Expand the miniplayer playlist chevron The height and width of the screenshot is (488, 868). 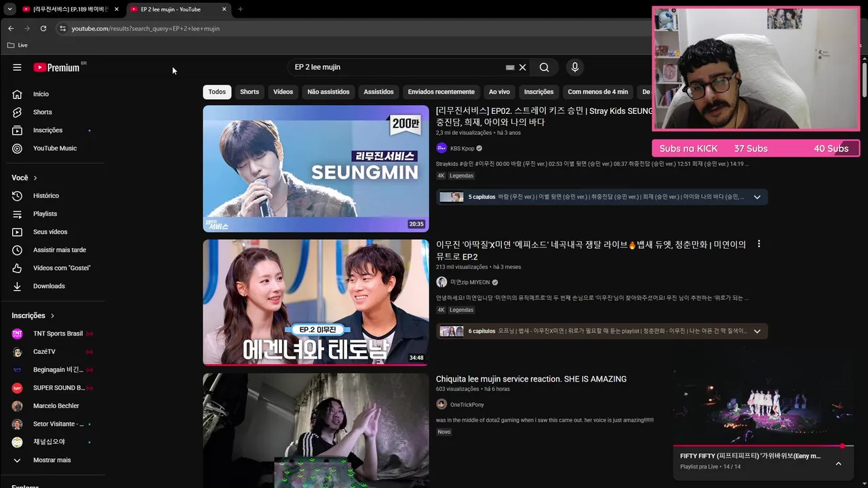click(x=838, y=464)
